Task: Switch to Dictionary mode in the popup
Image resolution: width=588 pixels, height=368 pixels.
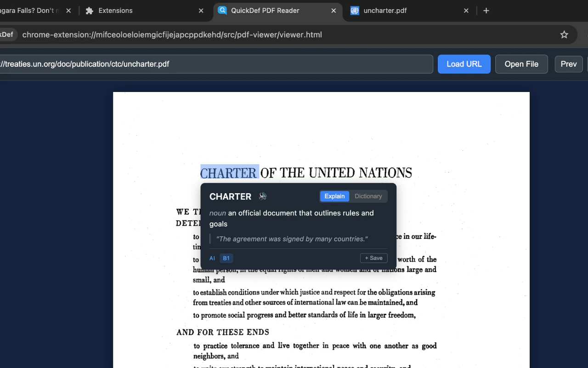Action: [368, 196]
